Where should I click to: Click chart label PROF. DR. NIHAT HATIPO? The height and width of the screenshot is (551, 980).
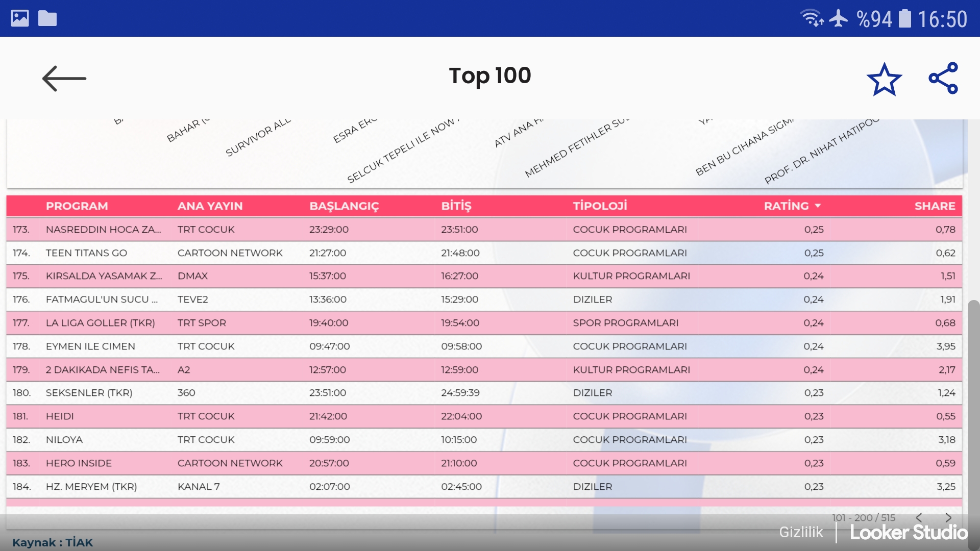tap(822, 151)
